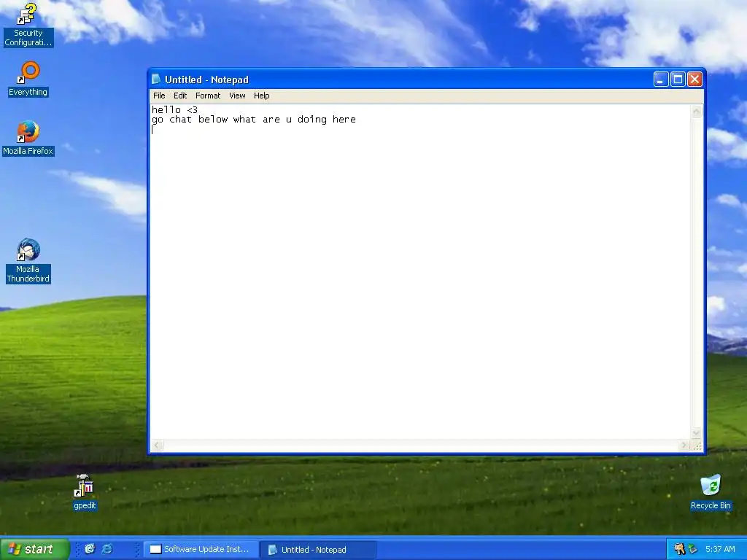Open the Security Configuration desktop shortcut

click(28, 25)
